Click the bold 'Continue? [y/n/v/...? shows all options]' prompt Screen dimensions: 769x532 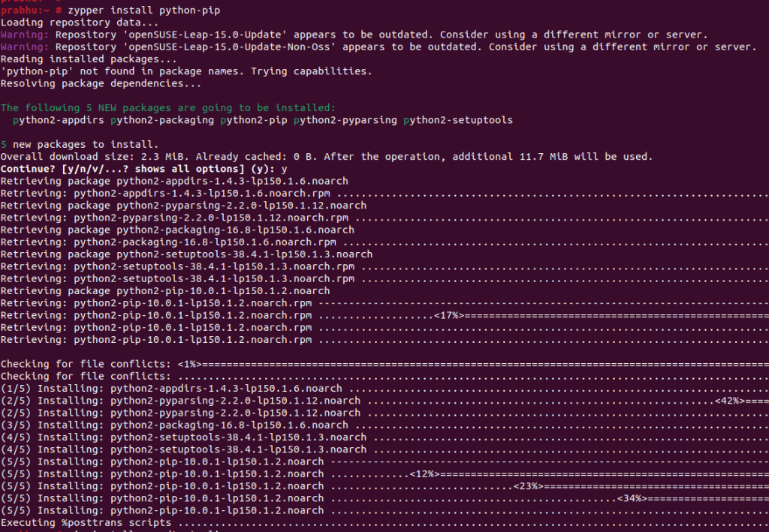click(x=122, y=169)
